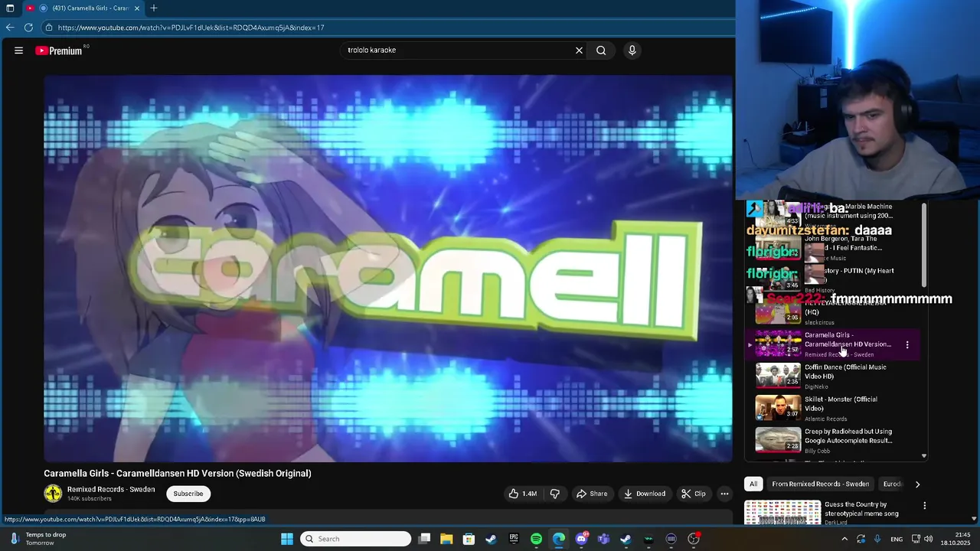Open the weather widget 'Temps to drop'
Image resolution: width=980 pixels, height=551 pixels.
point(38,539)
